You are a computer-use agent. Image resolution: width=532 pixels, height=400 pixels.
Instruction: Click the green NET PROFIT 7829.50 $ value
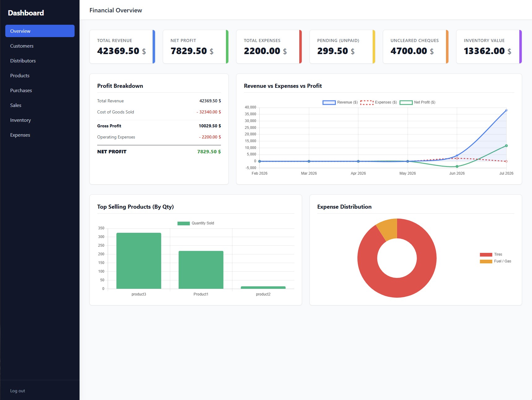209,151
